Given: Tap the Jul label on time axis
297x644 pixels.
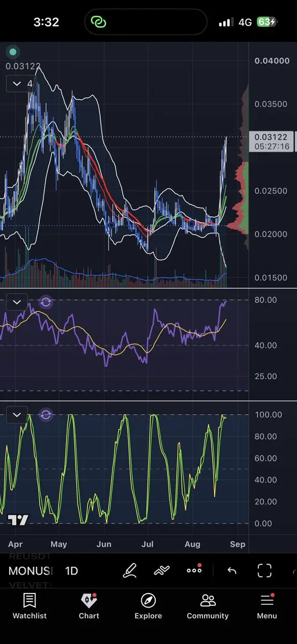Looking at the screenshot, I should point(147,544).
